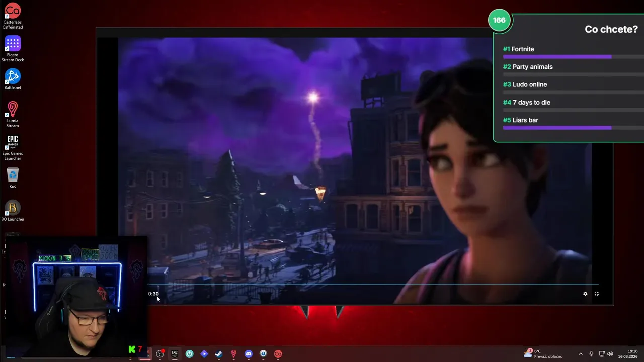Show hidden system tray icons
The height and width of the screenshot is (362, 644).
click(x=580, y=354)
